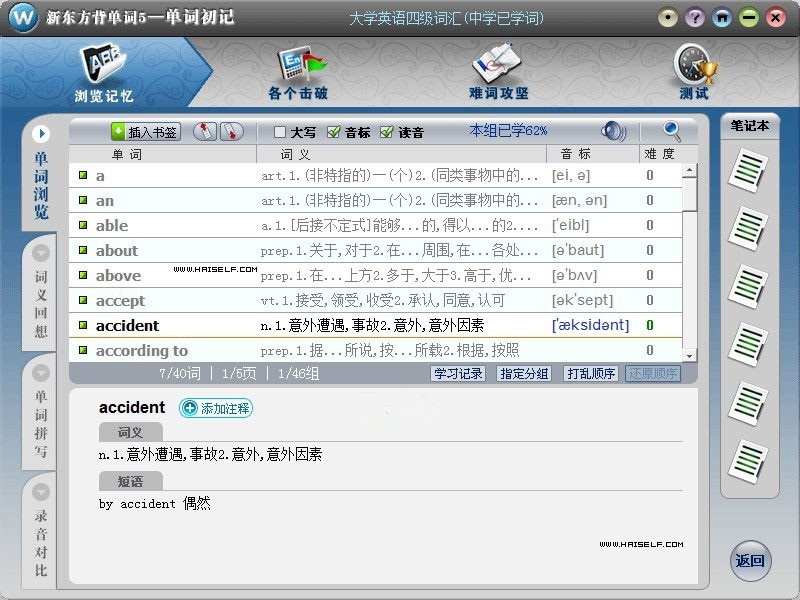Click the phrase 'by accident 偶然'
This screenshot has width=800, height=600.
point(155,504)
